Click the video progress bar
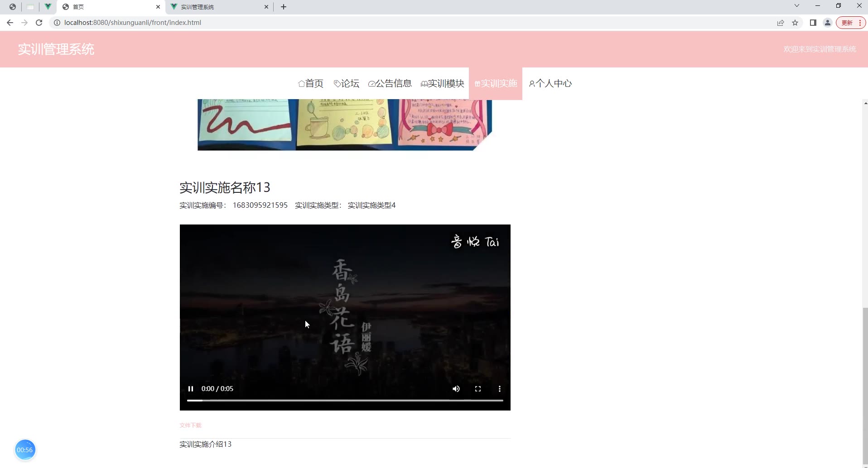868x468 pixels. (345, 401)
